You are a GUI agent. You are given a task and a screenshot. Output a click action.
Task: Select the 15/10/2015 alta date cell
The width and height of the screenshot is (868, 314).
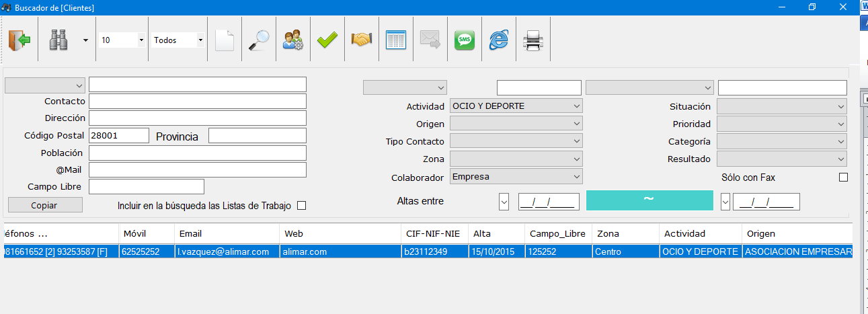[496, 251]
